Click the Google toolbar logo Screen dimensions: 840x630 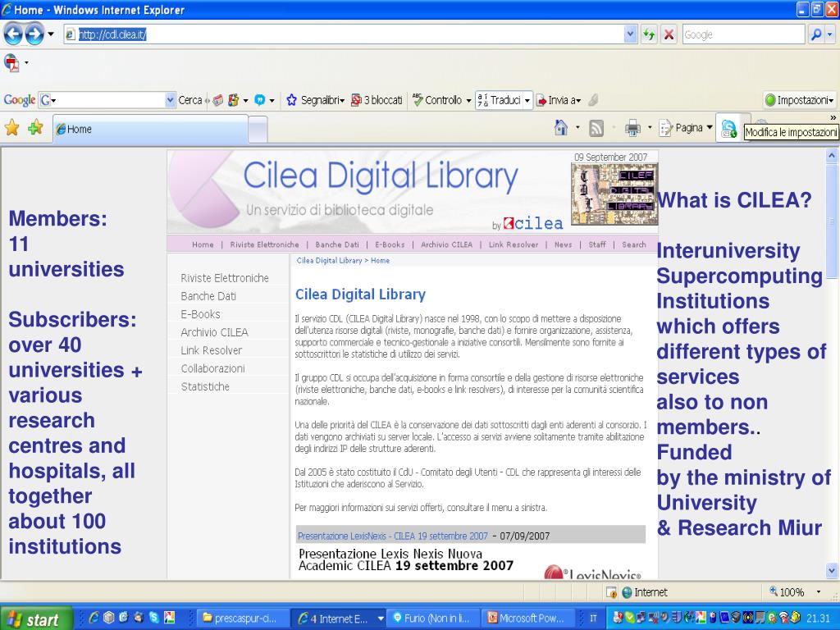(x=20, y=100)
